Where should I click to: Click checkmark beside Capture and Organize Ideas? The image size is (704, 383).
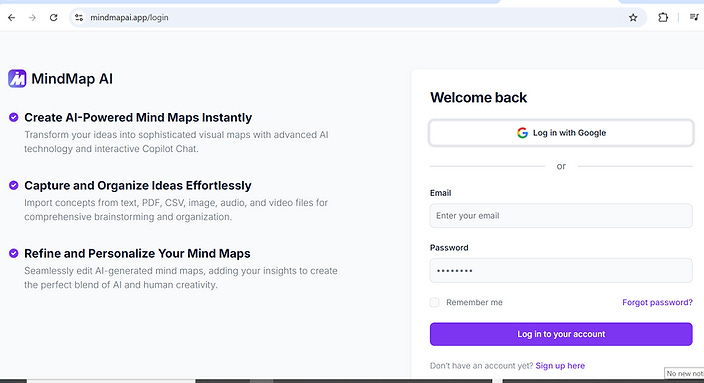13,185
